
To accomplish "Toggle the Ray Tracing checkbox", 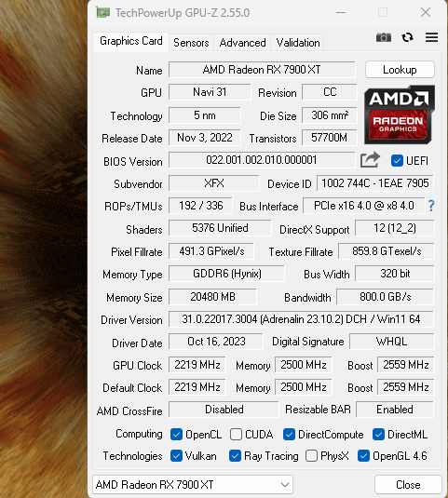I will (235, 456).
